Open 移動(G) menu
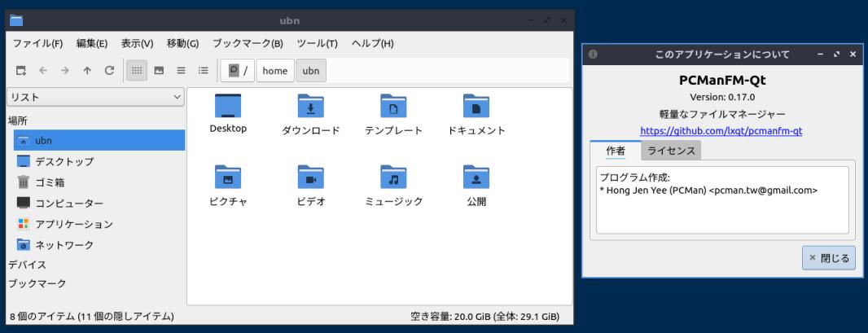Viewport: 868px width, 333px height. pos(182,43)
